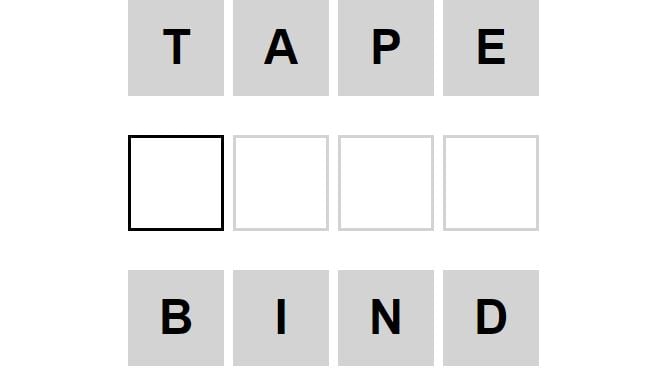Click the empty box below the T tile
Image resolution: width=662 pixels, height=372 pixels.
pyautogui.click(x=176, y=183)
